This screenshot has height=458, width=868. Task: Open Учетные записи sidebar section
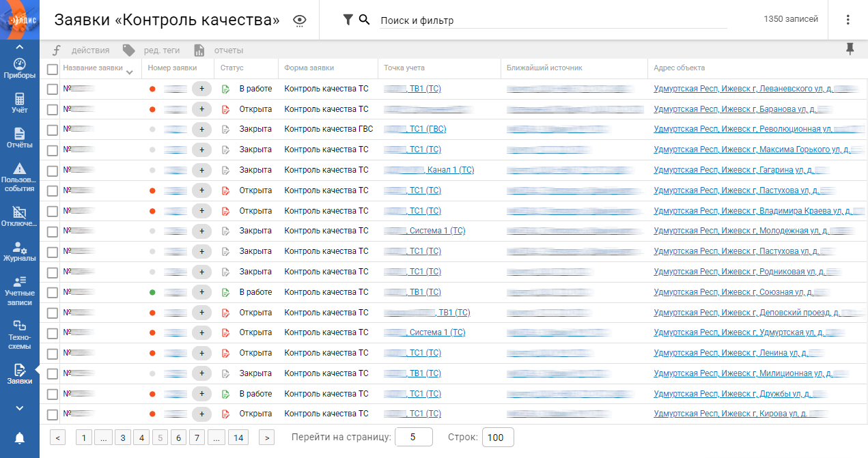click(19, 291)
